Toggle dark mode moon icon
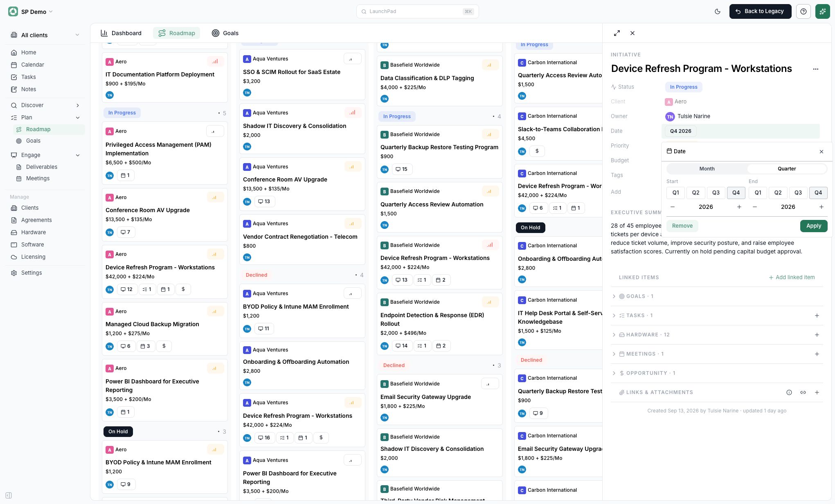Viewport: 835px width, 504px height. pyautogui.click(x=718, y=11)
